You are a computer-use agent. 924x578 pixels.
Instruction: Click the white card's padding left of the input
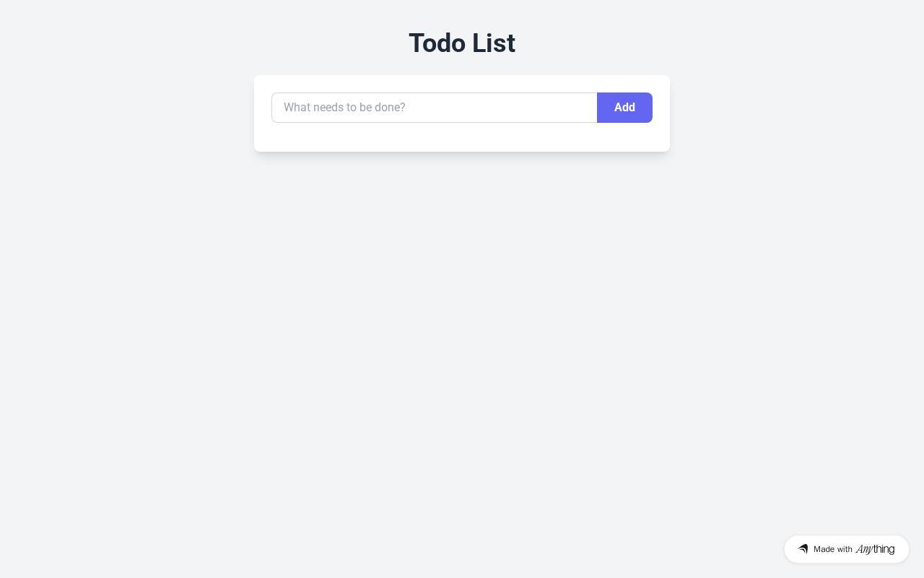click(x=263, y=108)
